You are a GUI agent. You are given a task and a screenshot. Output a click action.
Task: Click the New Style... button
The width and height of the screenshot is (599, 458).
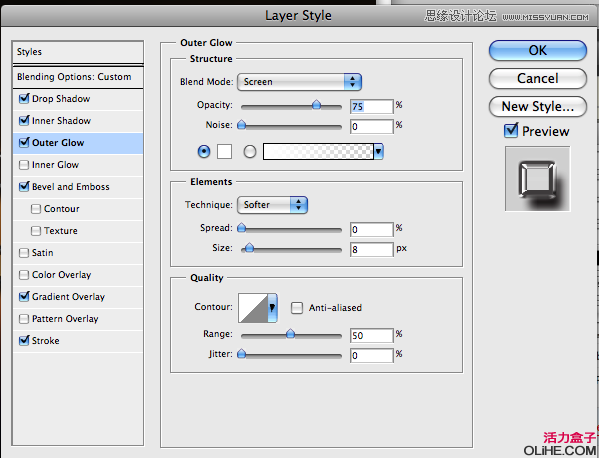coord(537,106)
